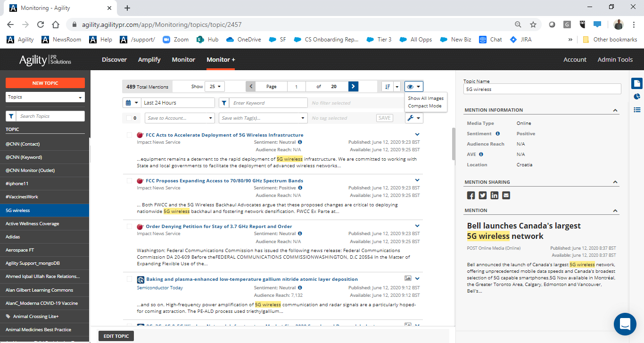Open the Show 25 per-page dropdown
Screen dimensions: 644x343
tap(215, 87)
